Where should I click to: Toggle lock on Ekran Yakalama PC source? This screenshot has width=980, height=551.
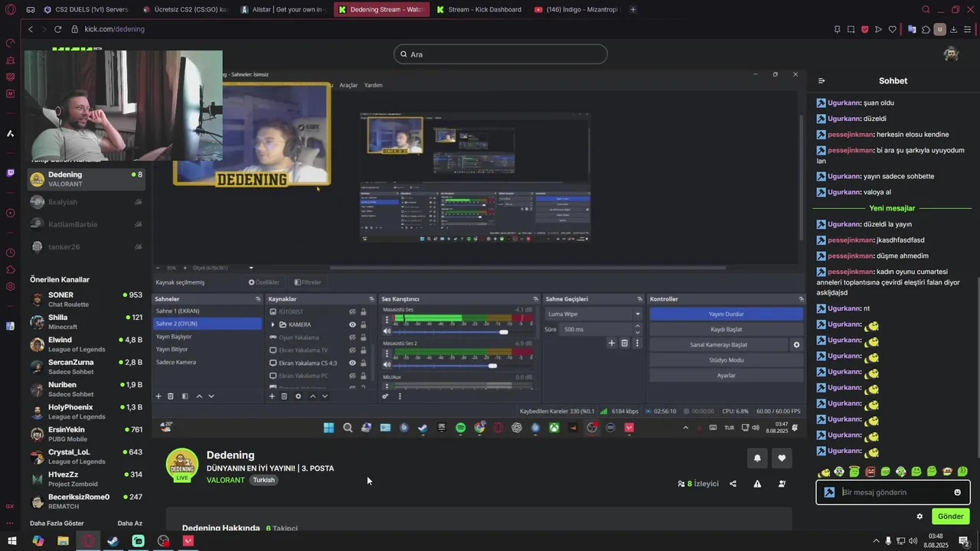363,376
